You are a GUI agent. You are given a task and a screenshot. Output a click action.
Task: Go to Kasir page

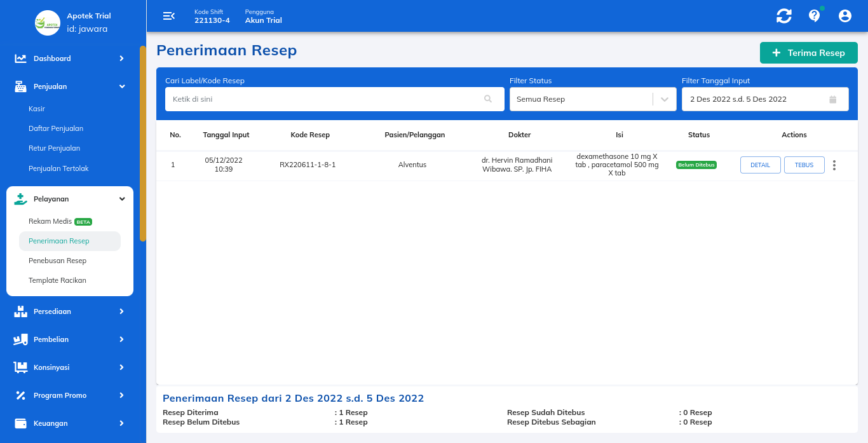tap(37, 109)
